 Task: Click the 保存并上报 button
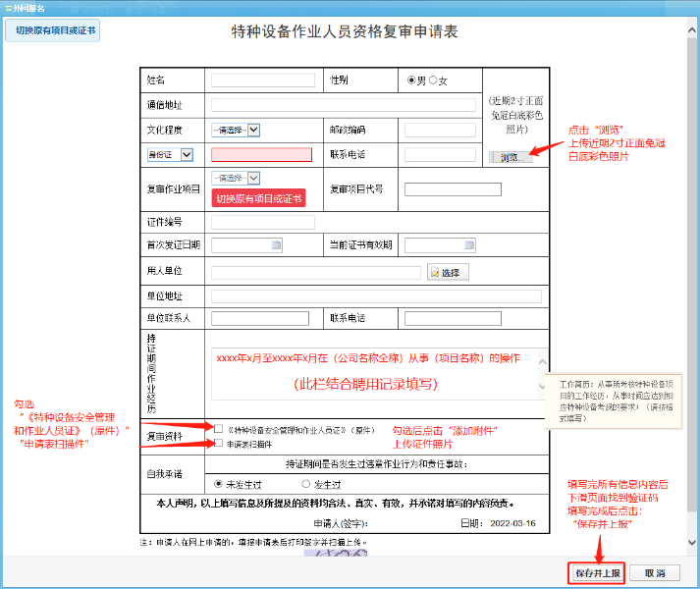pyautogui.click(x=598, y=572)
